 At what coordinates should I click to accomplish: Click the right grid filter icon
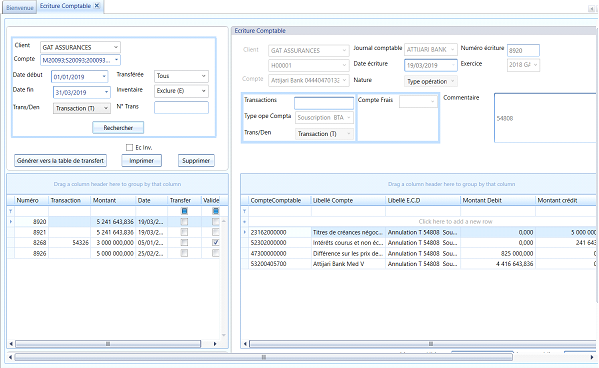click(x=244, y=211)
